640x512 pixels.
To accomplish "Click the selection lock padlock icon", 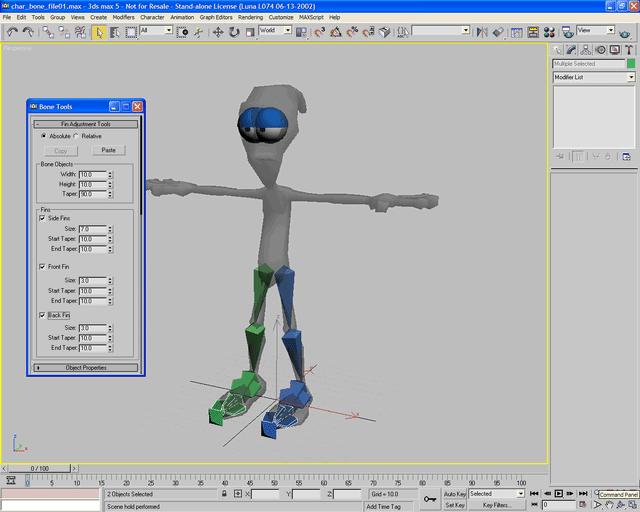I will tap(223, 494).
